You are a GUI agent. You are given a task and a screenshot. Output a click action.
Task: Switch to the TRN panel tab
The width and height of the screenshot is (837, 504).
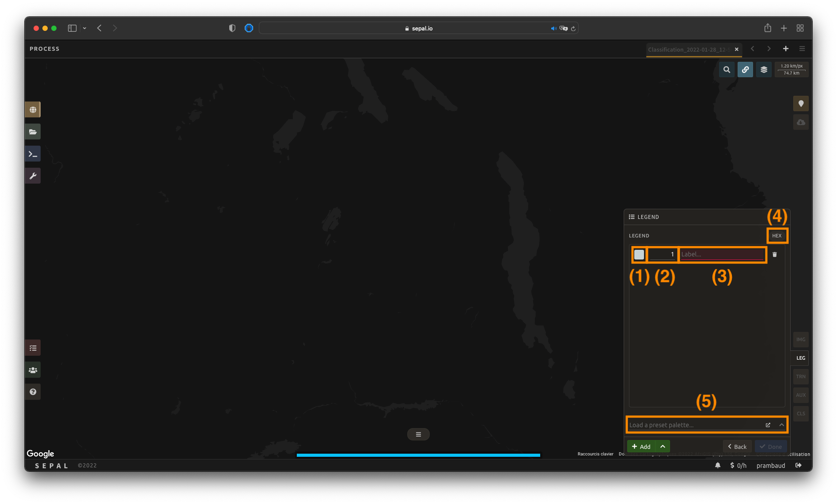coord(801,376)
